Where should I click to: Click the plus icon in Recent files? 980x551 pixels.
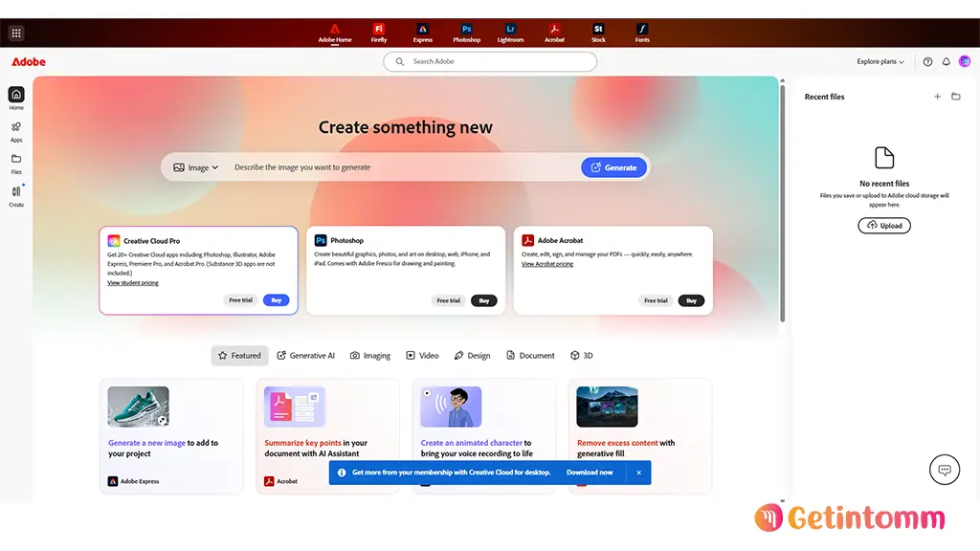click(x=937, y=97)
